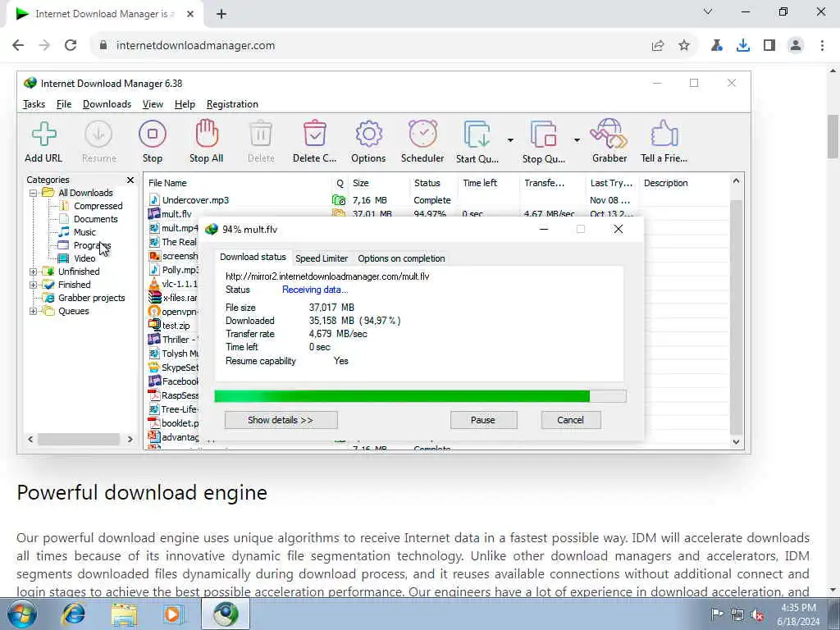Open the Registration menu

click(x=232, y=104)
